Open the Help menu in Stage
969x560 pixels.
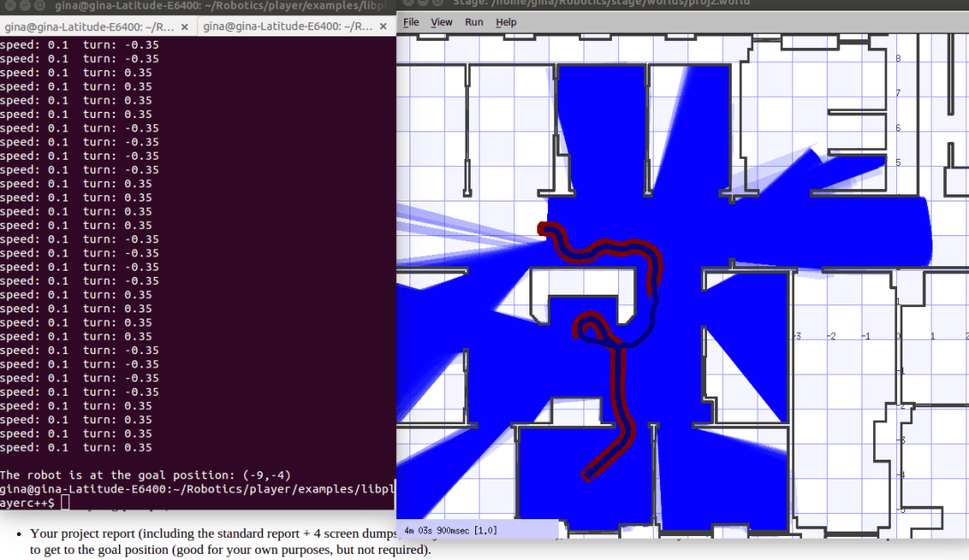point(506,22)
